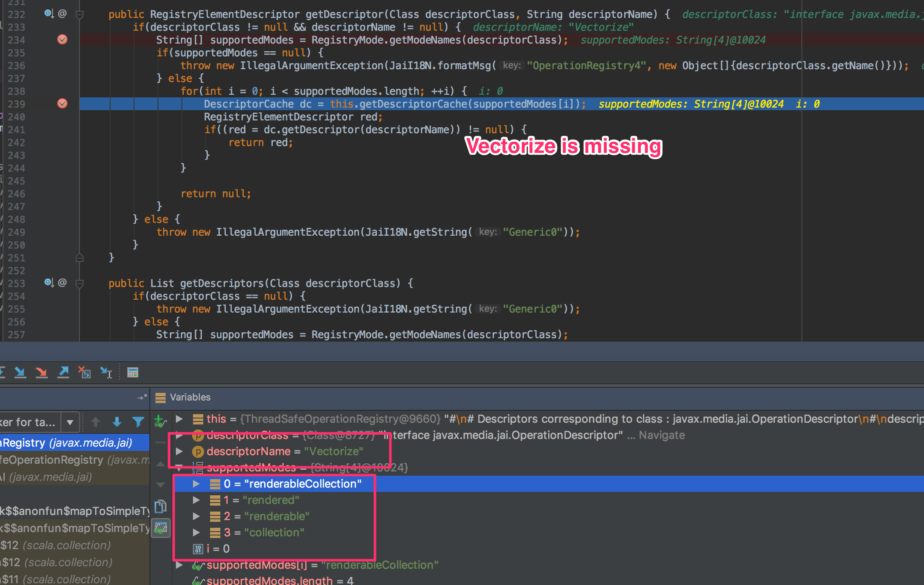Collapse the supportedModes array node
This screenshot has width=924, height=585.
click(180, 468)
